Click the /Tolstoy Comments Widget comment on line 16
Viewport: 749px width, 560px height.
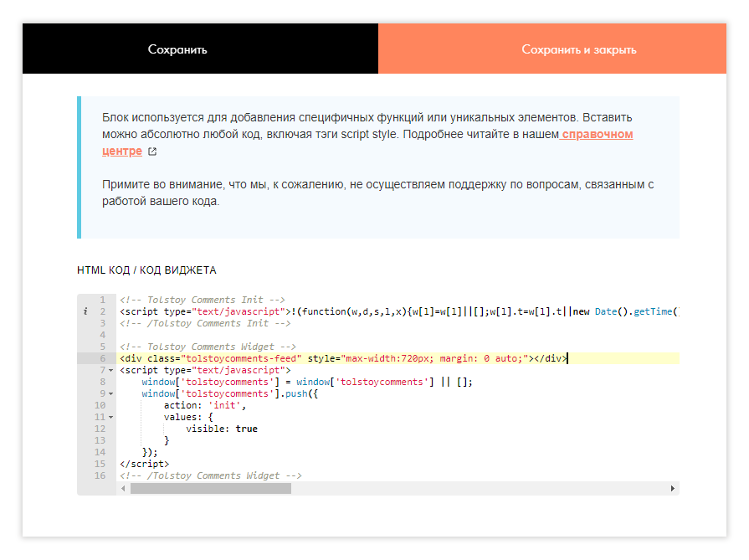pyautogui.click(x=211, y=476)
